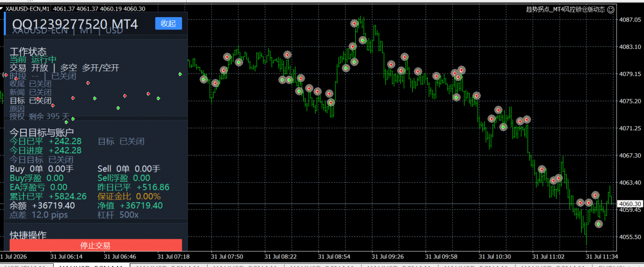Click the Sell浮盈 0.00 value
The image size is (644, 267).
tap(124, 178)
